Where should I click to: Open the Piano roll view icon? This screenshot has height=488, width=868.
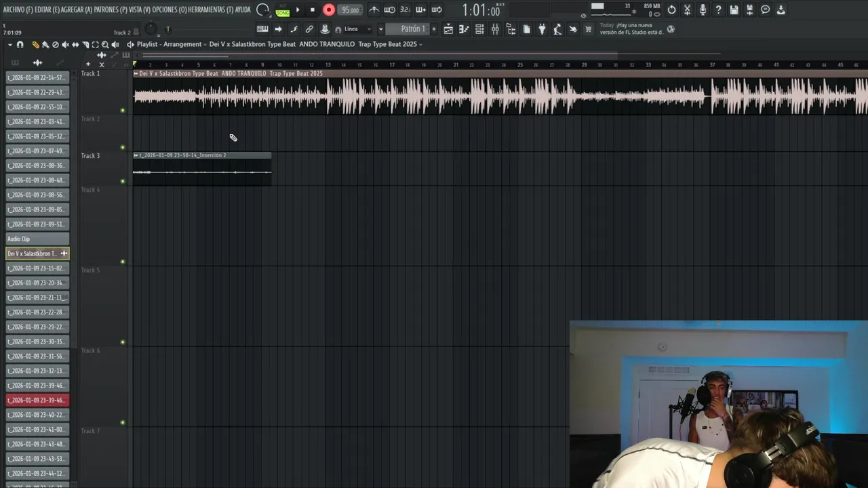[x=464, y=29]
